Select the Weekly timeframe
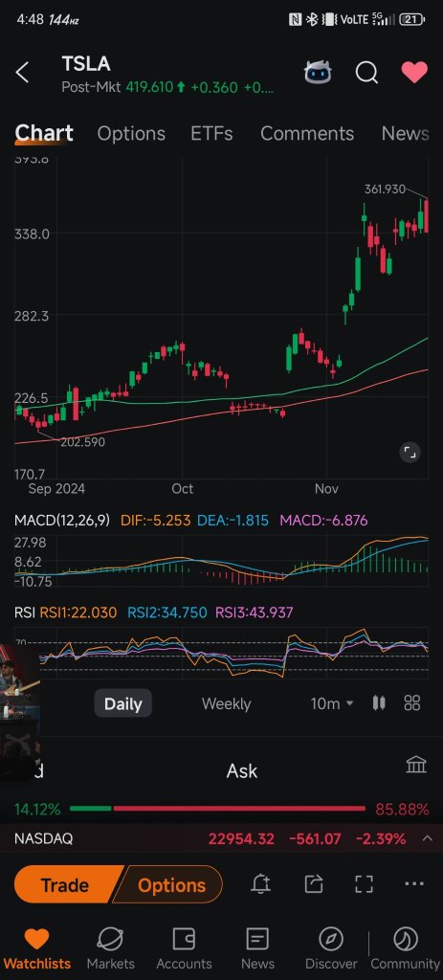The height and width of the screenshot is (980, 443). 226,703
